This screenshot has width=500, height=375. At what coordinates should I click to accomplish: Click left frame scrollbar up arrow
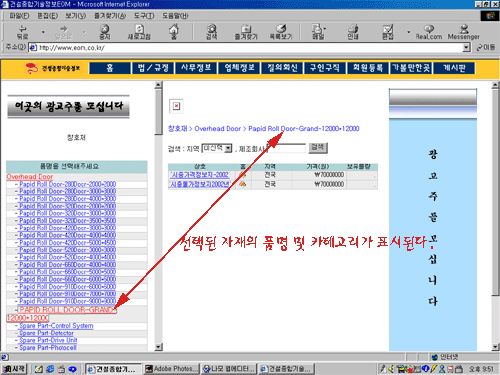[158, 85]
